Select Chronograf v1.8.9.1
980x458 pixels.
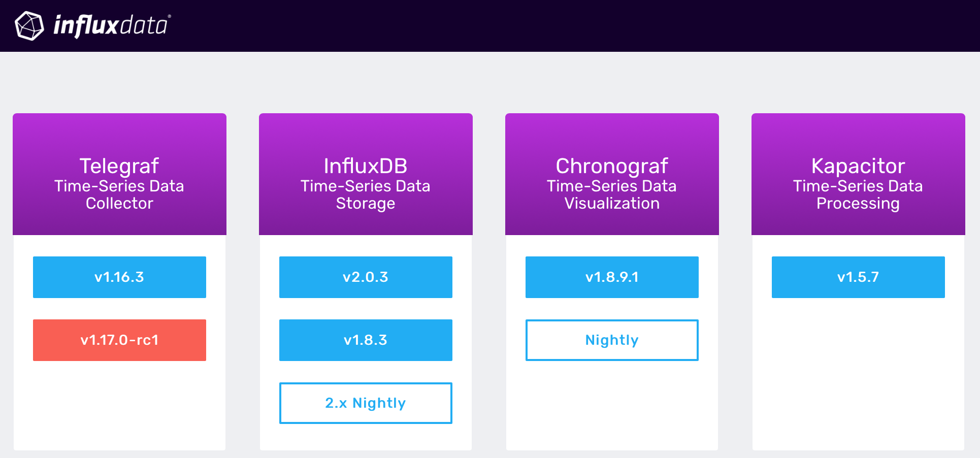612,277
